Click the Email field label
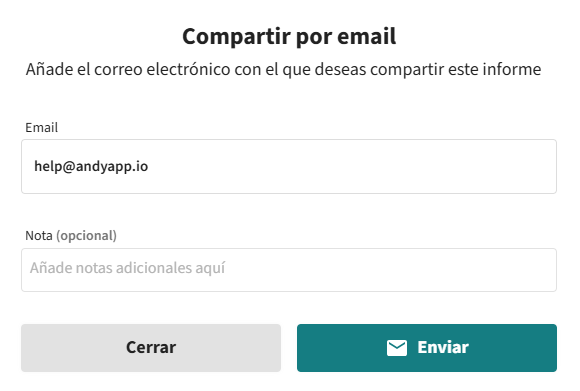Viewport: 580px width, 391px height. [41, 128]
